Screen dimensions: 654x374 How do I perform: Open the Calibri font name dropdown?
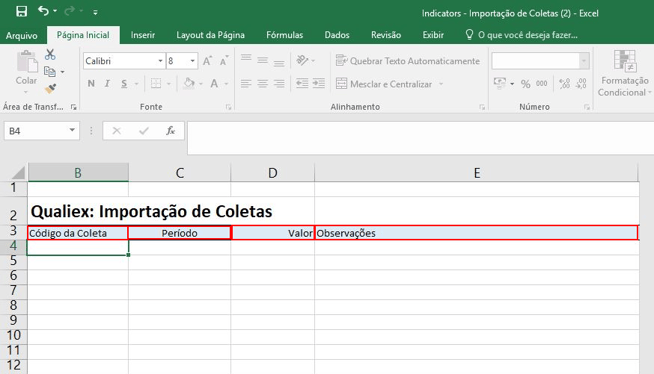click(x=160, y=61)
